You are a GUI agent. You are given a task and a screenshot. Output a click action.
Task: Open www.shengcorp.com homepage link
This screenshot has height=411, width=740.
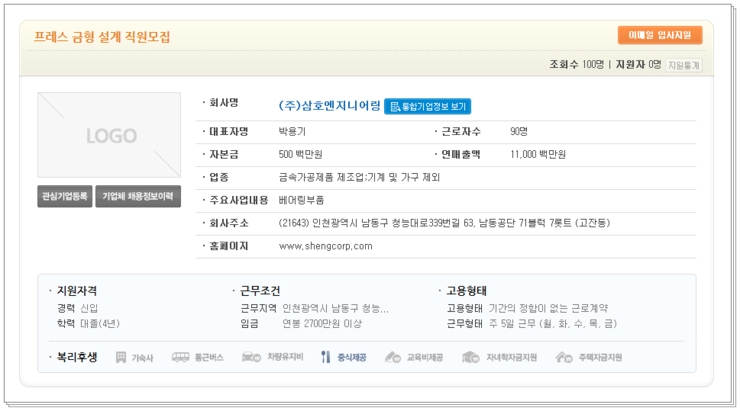coord(325,246)
